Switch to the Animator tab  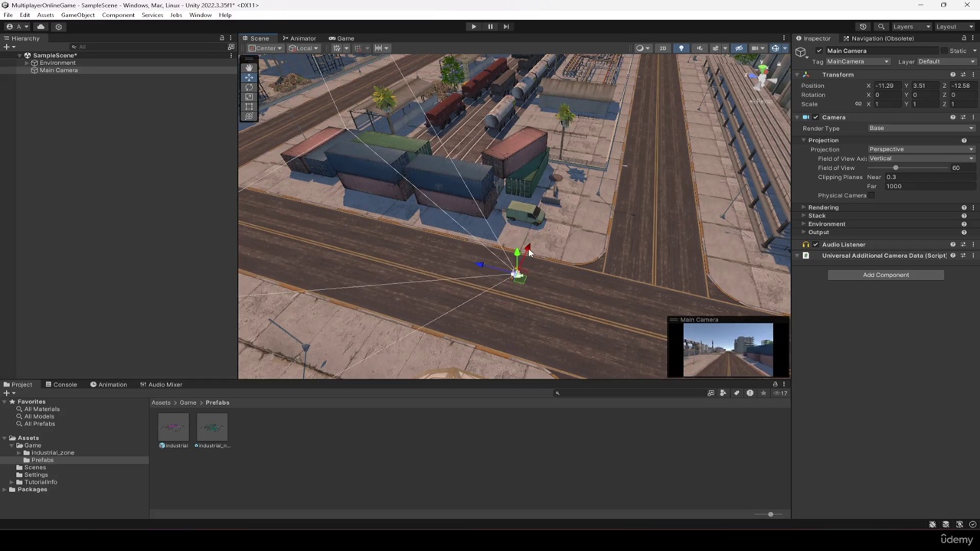click(298, 38)
